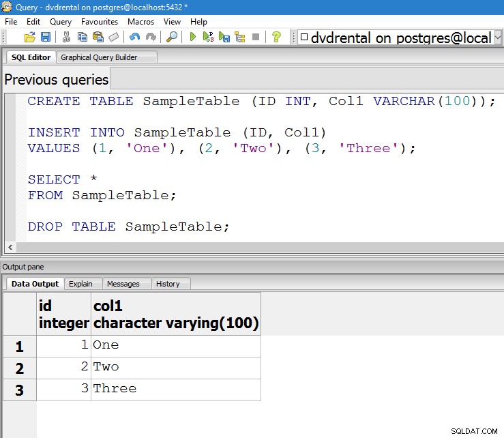Click the cell containing 'Two'
The image size is (504, 438).
(x=176, y=368)
